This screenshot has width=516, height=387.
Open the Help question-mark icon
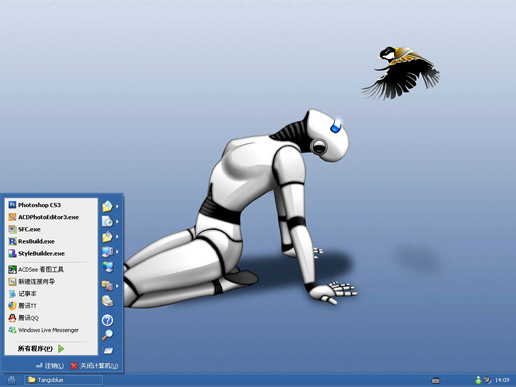107,320
